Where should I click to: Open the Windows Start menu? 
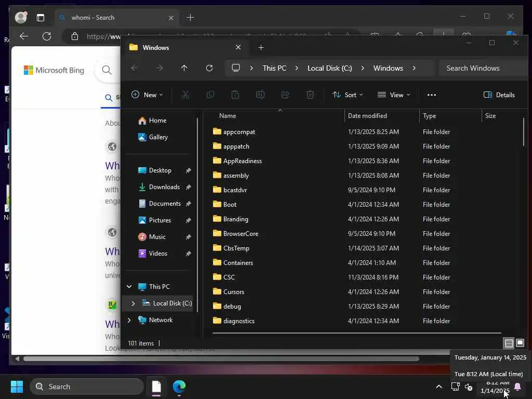(17, 387)
